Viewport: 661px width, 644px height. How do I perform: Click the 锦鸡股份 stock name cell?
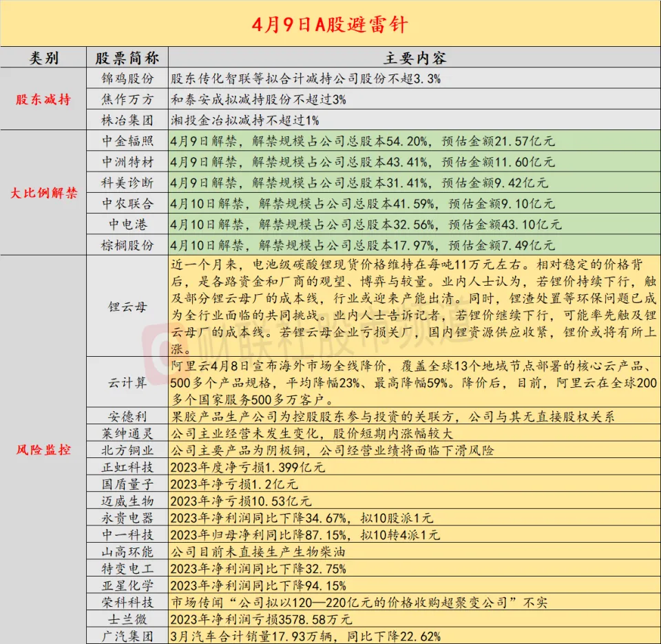coord(127,79)
